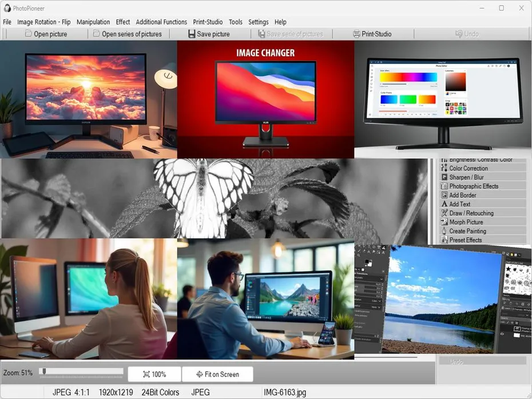Select the Sharpen / Blur tool icon

point(444,178)
